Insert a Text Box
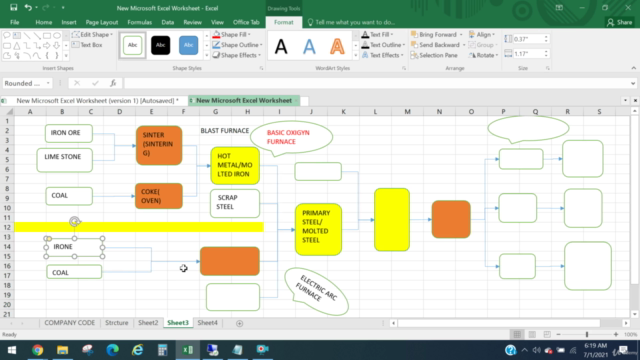 pos(87,45)
